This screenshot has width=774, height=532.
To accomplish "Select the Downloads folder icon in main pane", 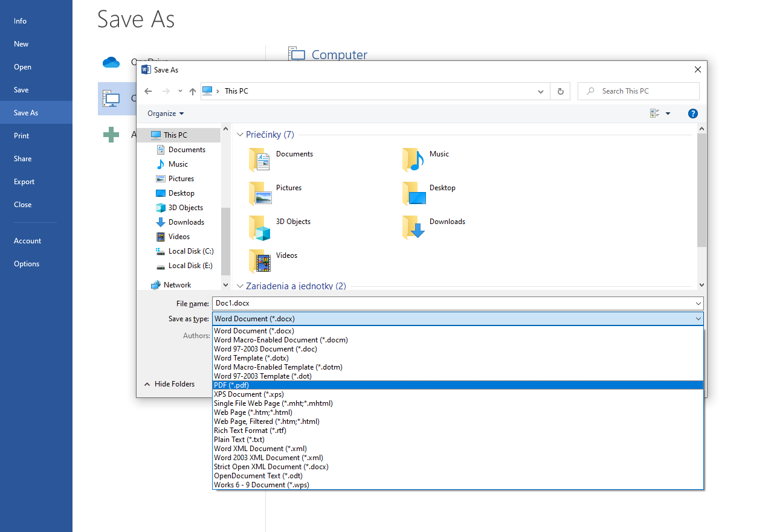I will (413, 227).
